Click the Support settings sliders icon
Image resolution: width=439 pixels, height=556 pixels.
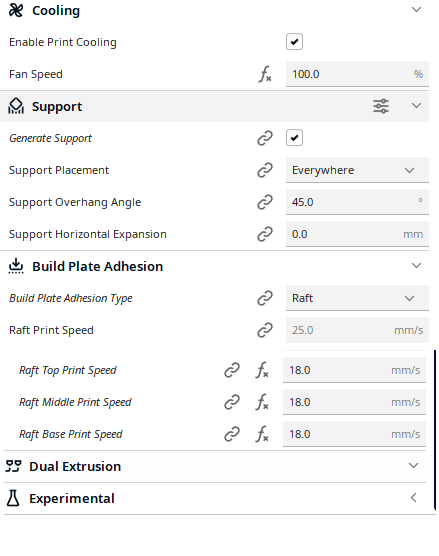click(x=381, y=106)
